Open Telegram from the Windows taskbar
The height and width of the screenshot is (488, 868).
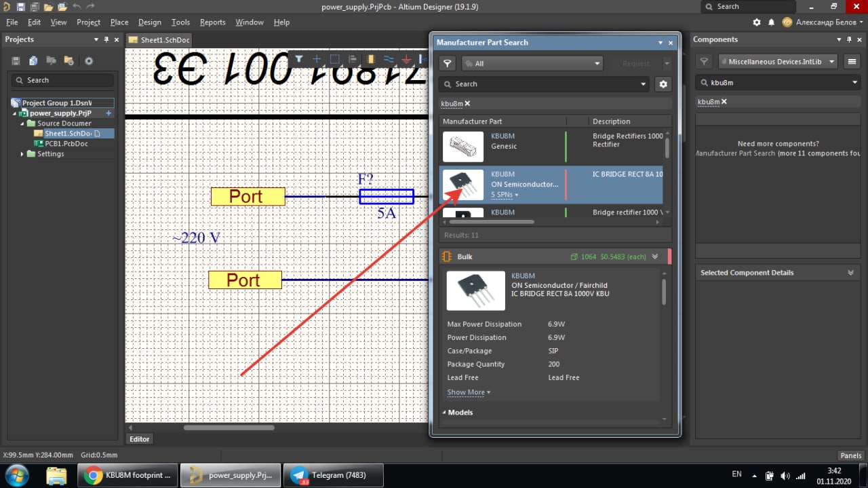pos(333,475)
